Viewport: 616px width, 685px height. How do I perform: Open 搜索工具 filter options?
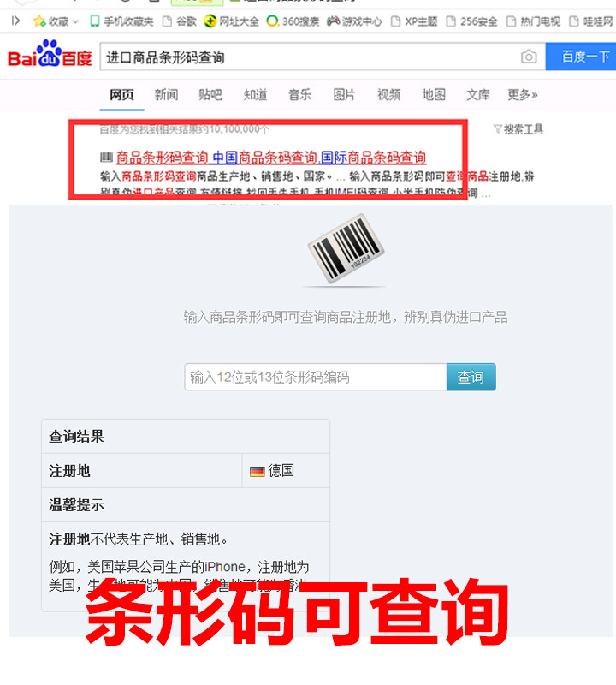[x=518, y=129]
